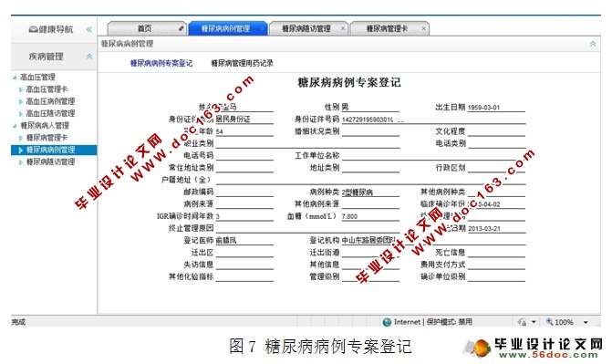Viewport: 612px width, 364px height.
Task: Click the 地址类别 field
Action: point(370,168)
